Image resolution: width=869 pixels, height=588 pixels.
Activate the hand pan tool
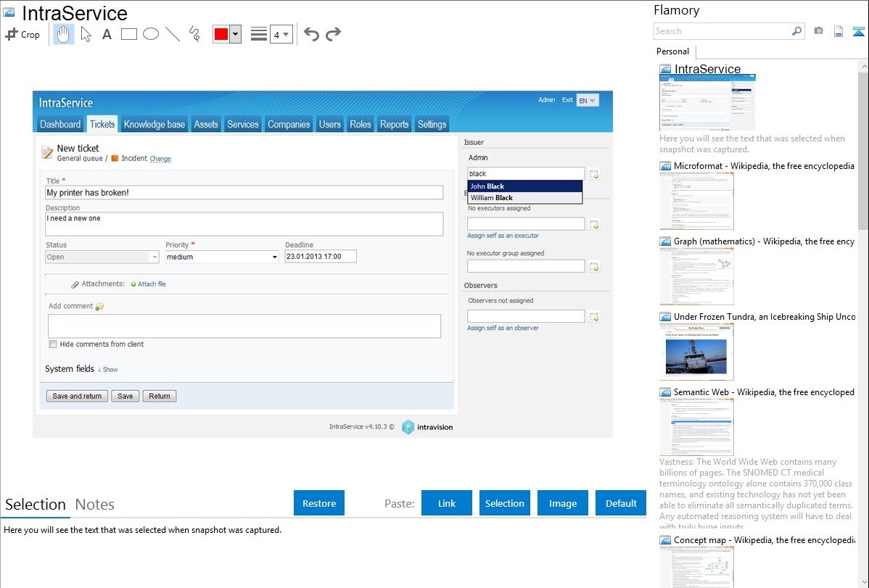click(x=64, y=34)
